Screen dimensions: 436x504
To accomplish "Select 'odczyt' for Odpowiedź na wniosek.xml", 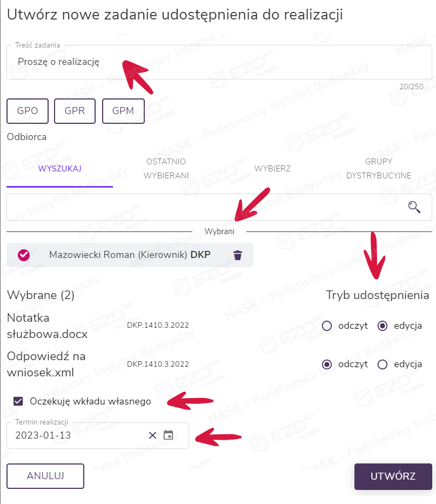I will (x=326, y=364).
